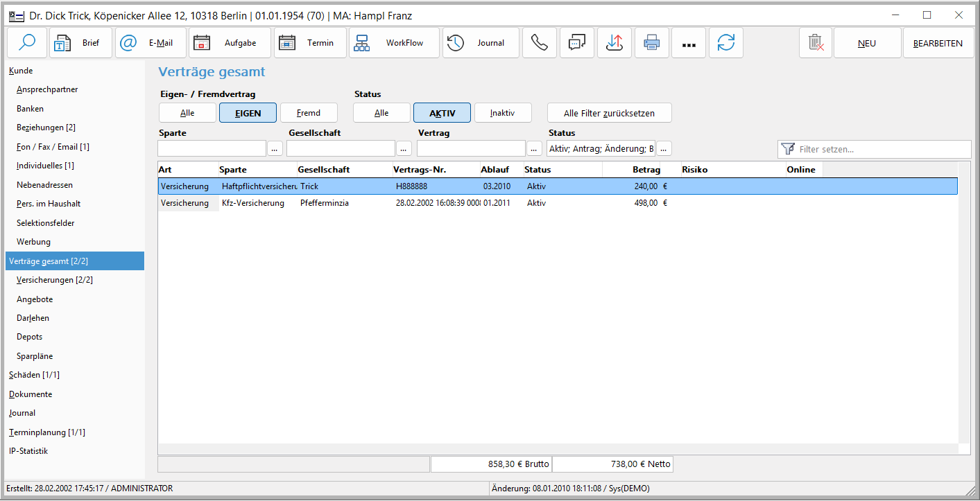The width and height of the screenshot is (980, 501).
Task: Toggle the Inaktiv status filter
Action: [502, 113]
